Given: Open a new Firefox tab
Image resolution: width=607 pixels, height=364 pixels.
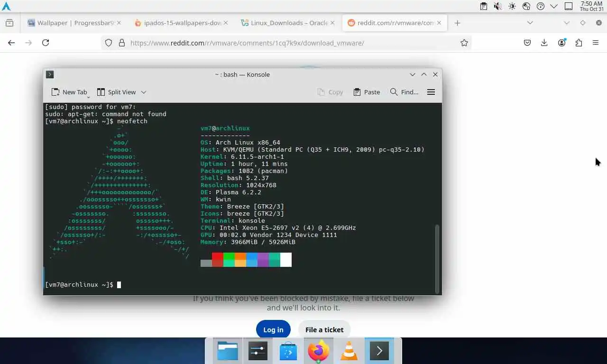Looking at the screenshot, I should (457, 23).
